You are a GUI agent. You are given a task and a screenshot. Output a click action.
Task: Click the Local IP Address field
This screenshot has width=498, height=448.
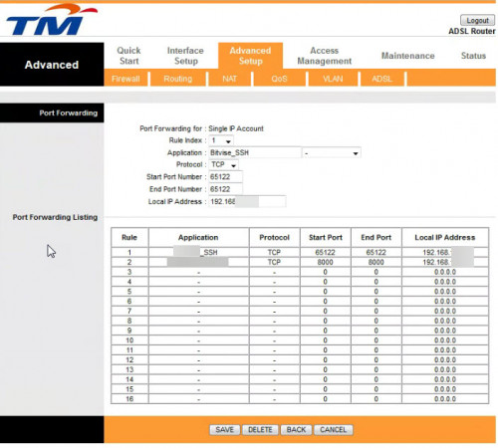click(x=247, y=201)
